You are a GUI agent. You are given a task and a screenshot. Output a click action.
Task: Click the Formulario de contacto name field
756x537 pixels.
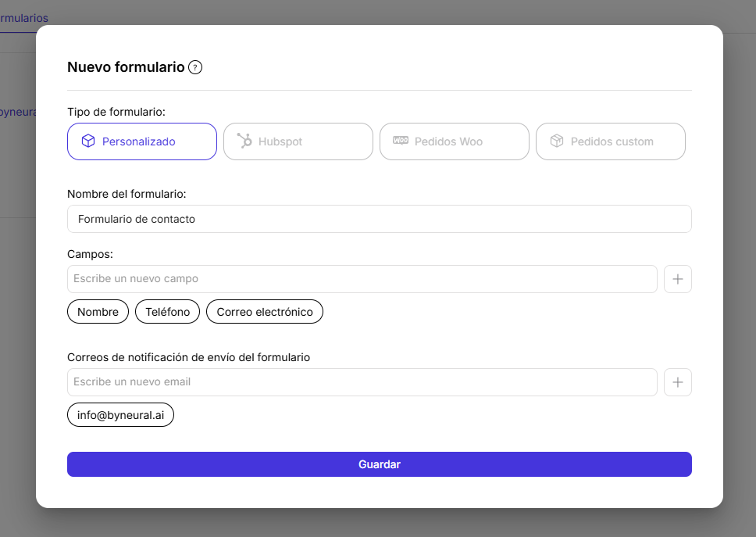point(380,219)
